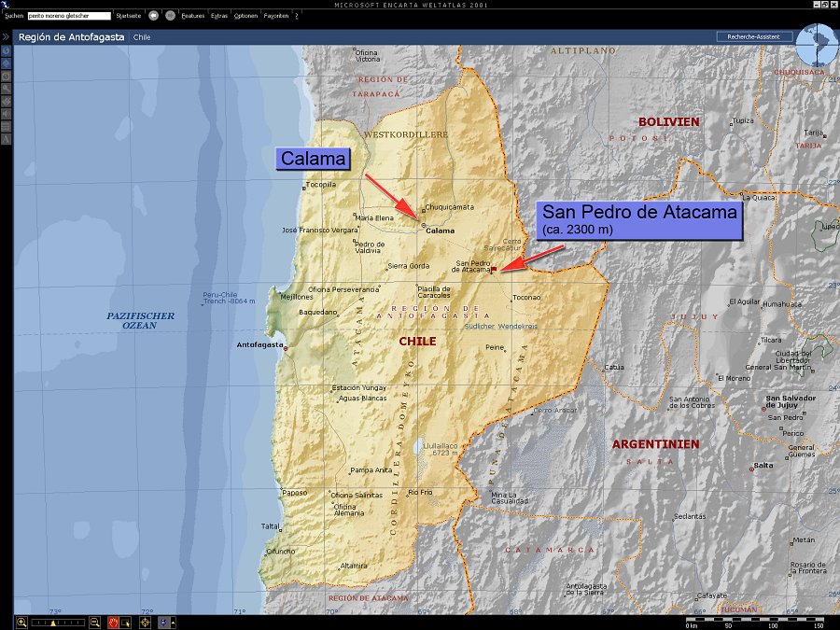Select the hand pan tool
Viewport: 840px width, 630px height.
(x=113, y=622)
